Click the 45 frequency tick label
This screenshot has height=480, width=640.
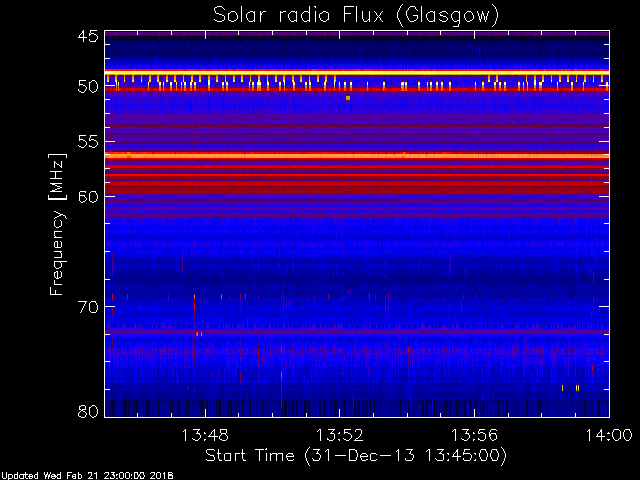pos(88,37)
